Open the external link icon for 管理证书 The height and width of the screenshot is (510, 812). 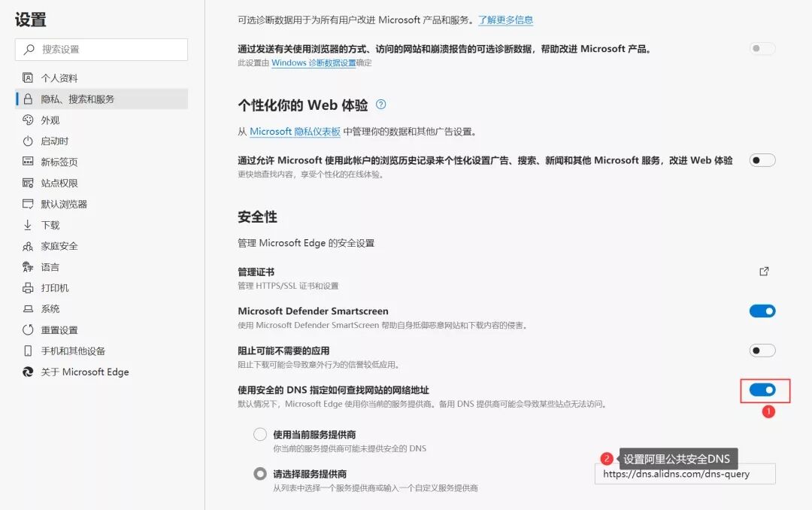pos(764,272)
